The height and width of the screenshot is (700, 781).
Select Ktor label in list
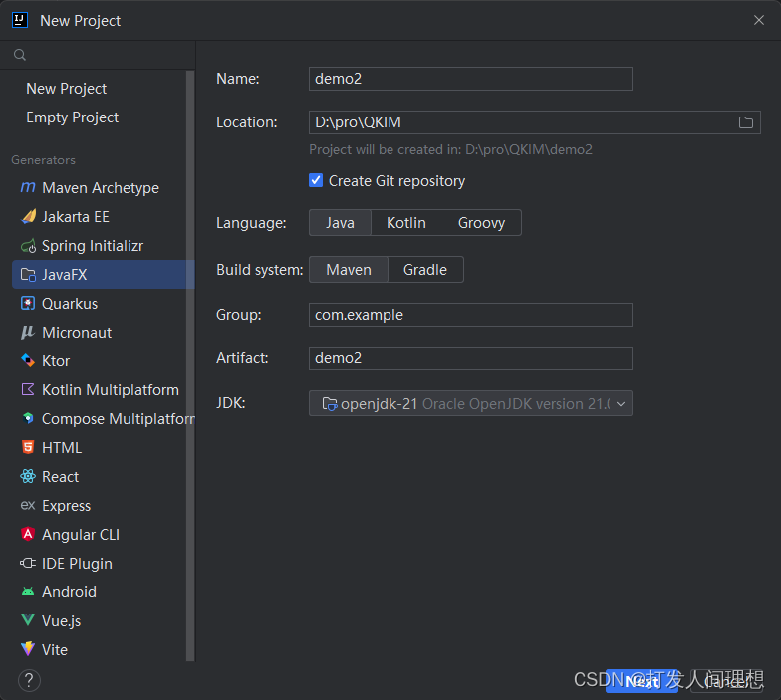pyautogui.click(x=56, y=361)
